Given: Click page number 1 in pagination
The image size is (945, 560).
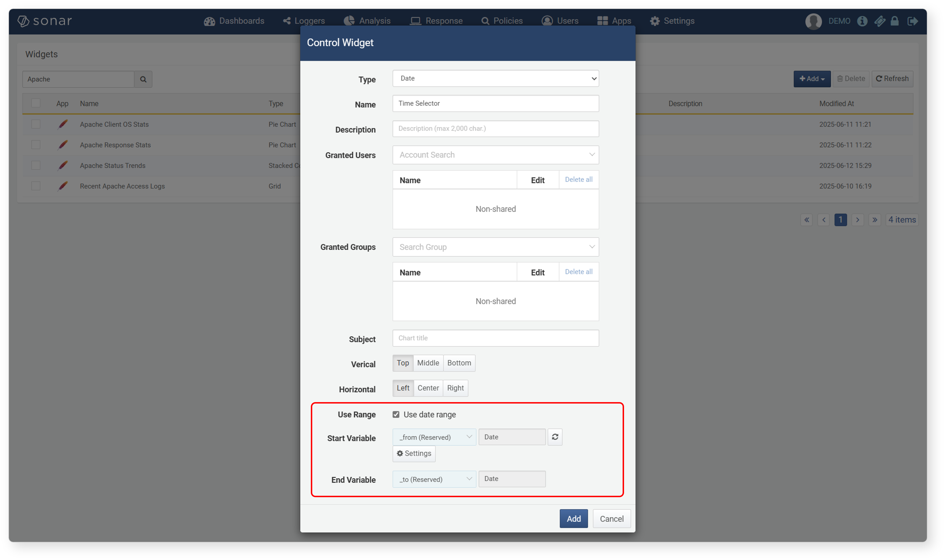Looking at the screenshot, I should [840, 220].
